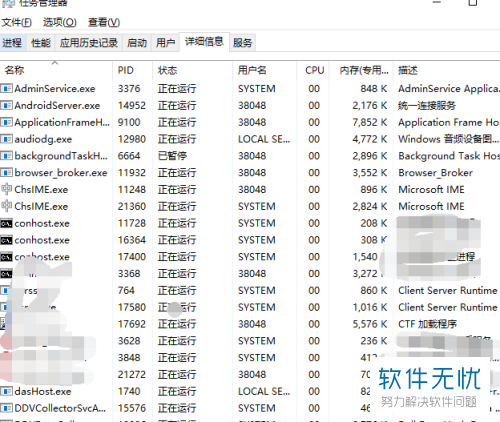
Task: Click PID 764 cell
Action: click(126, 290)
